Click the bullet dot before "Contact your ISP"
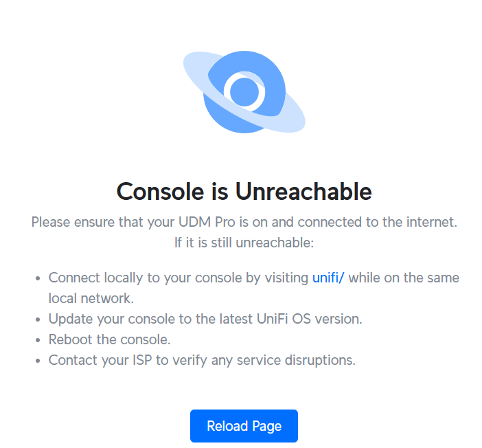The height and width of the screenshot is (448, 482). 38,361
